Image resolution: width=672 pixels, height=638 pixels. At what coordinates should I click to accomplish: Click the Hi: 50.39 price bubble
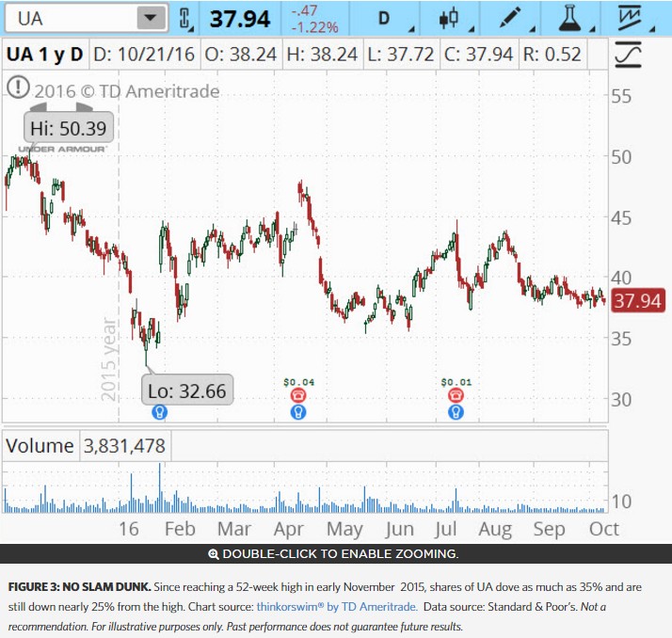[69, 128]
